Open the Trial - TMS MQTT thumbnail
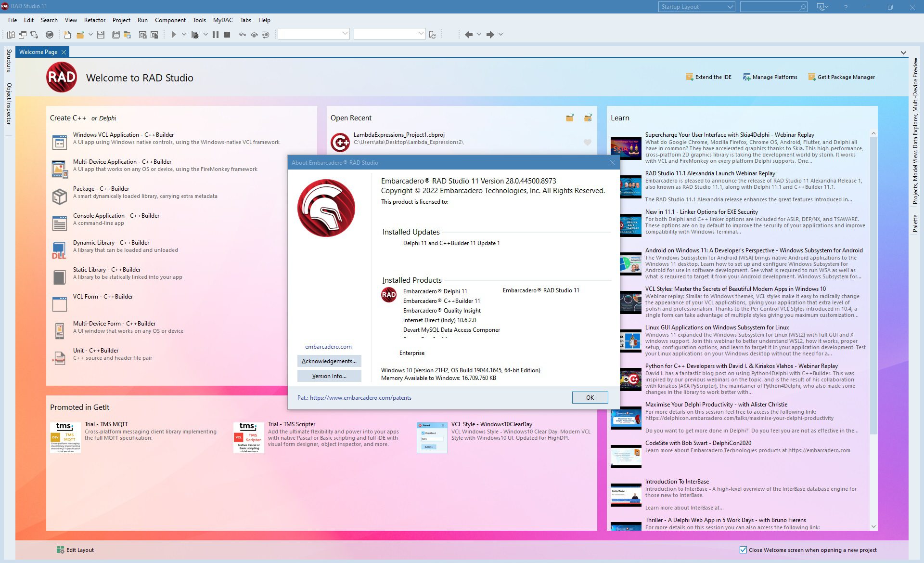Viewport: 924px width, 563px height. (x=65, y=437)
